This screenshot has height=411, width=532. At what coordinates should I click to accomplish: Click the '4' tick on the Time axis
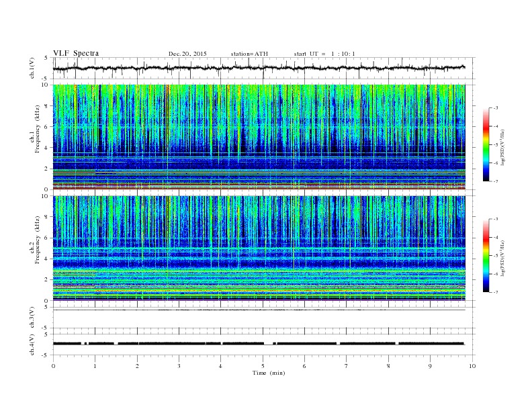pos(220,366)
